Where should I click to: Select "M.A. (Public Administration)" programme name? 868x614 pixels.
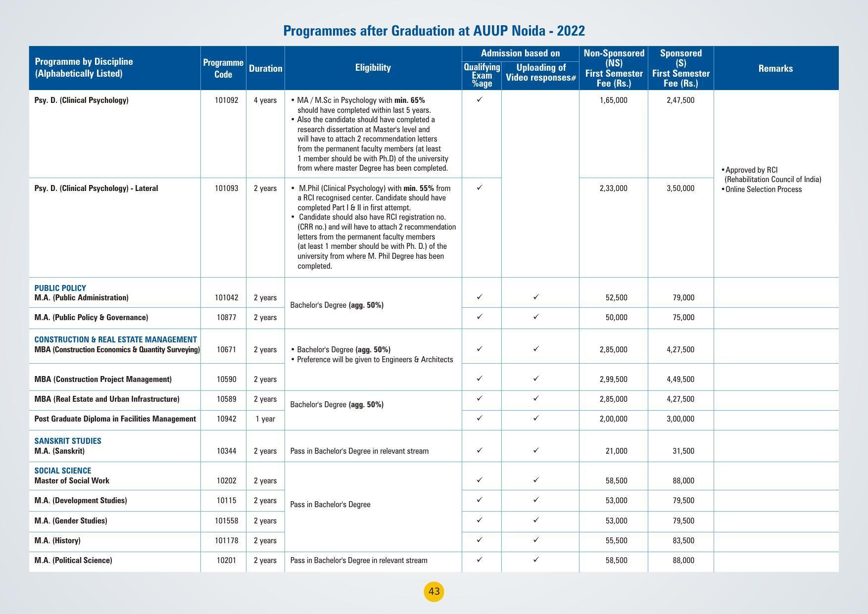point(81,297)
